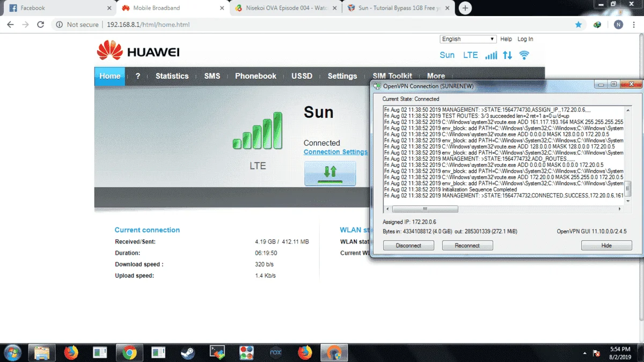Open Nox player from the taskbar
The width and height of the screenshot is (644, 362).
click(x=275, y=352)
